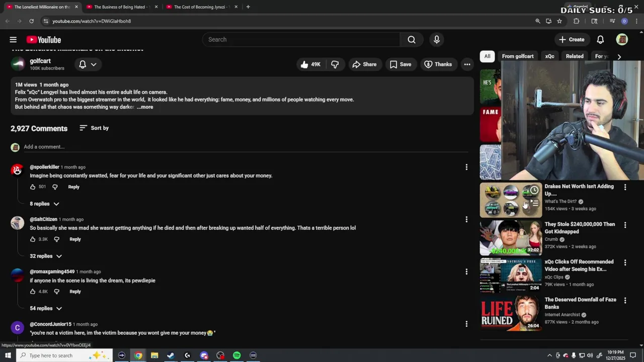This screenshot has width=644, height=362.
Task: Select the From golfcart filter chip
Action: (x=518, y=56)
